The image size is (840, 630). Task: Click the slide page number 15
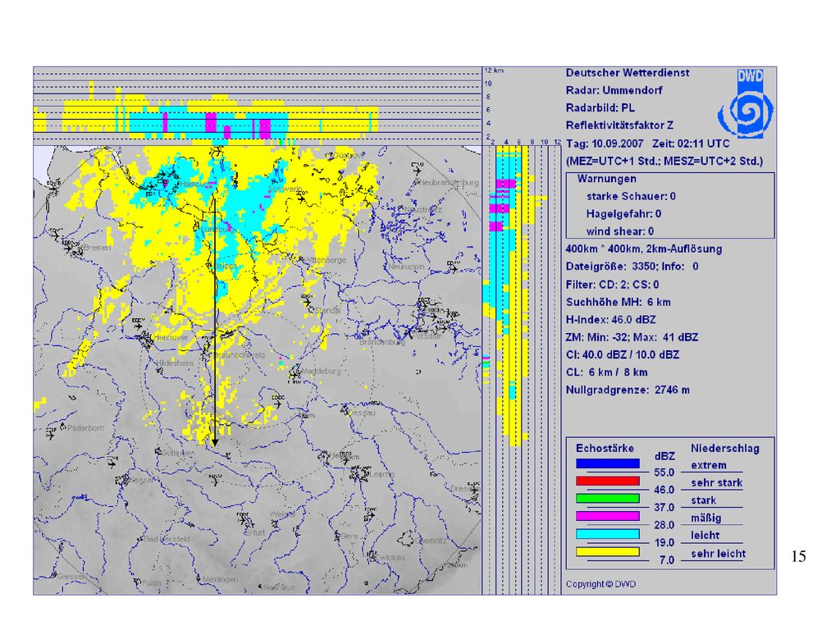tap(798, 556)
